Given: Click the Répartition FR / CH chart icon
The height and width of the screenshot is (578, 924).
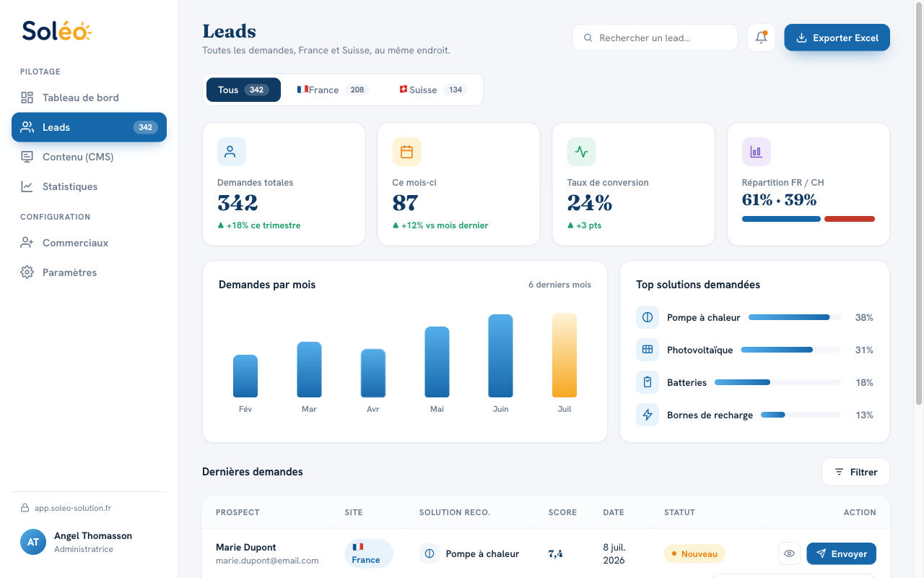Looking at the screenshot, I should [756, 152].
